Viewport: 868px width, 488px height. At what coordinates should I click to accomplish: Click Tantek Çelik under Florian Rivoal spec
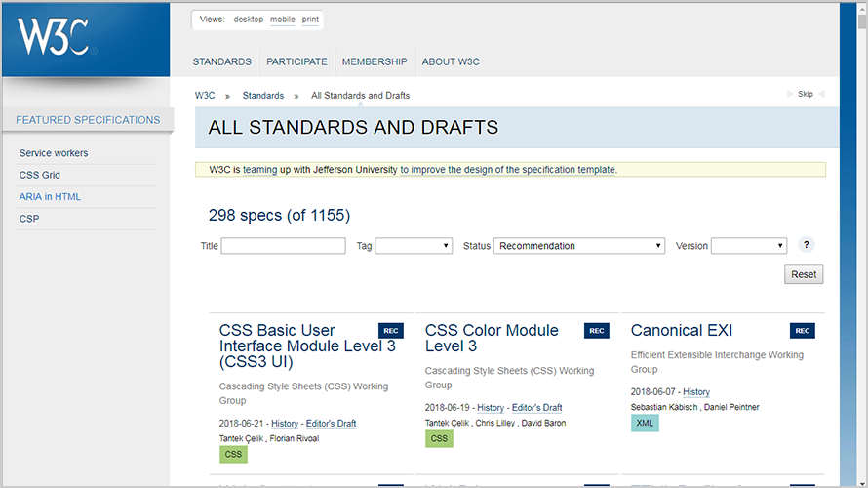pos(241,438)
